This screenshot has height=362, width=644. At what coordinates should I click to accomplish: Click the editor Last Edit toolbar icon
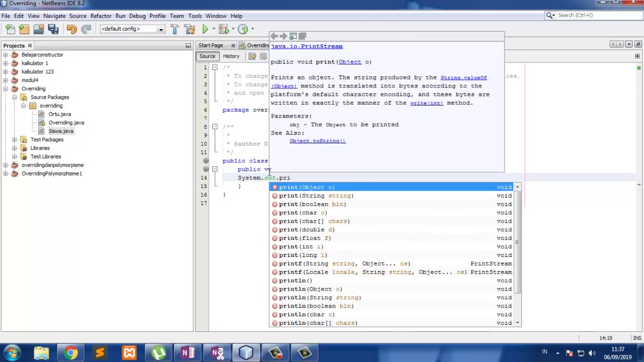coord(253,56)
